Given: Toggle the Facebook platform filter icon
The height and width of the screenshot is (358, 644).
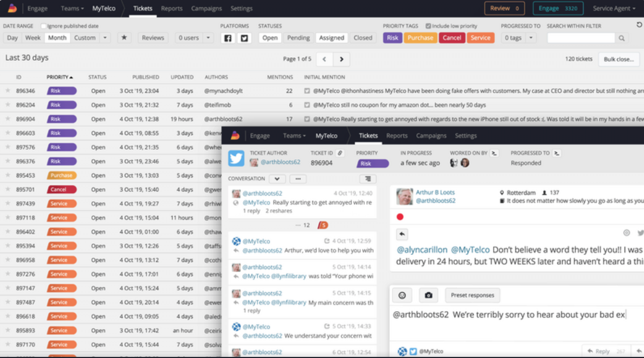Looking at the screenshot, I should tap(228, 38).
